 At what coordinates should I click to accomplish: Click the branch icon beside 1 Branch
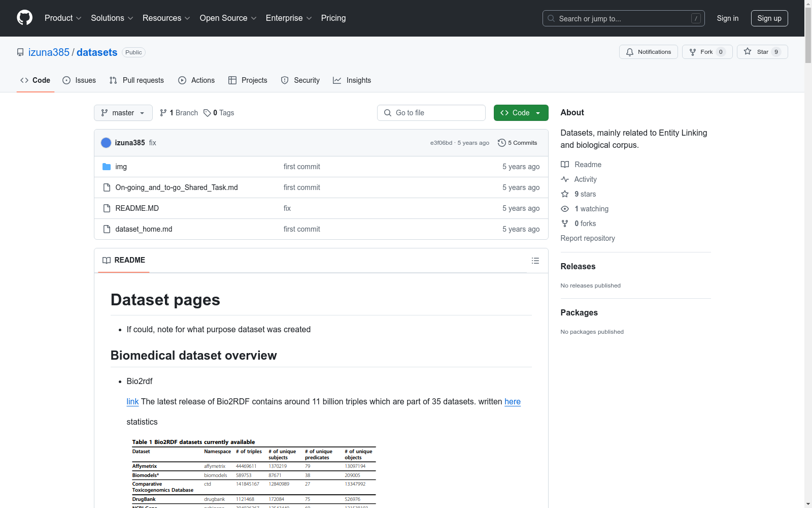[x=163, y=113]
